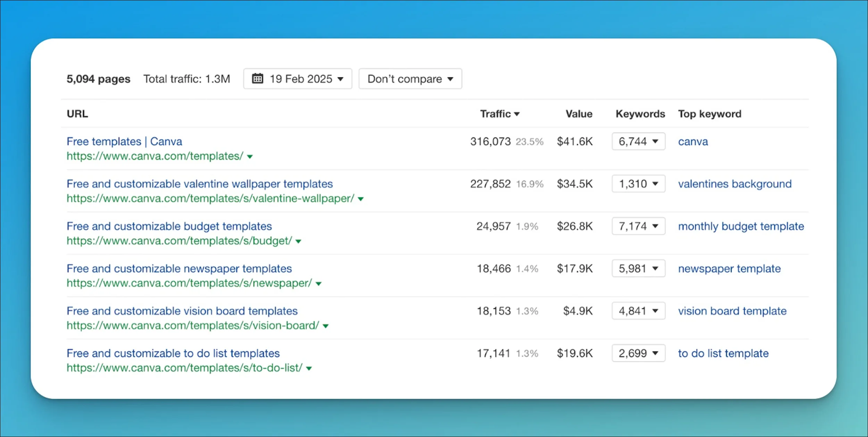
Task: Open the Don't compare dropdown
Action: click(x=410, y=79)
